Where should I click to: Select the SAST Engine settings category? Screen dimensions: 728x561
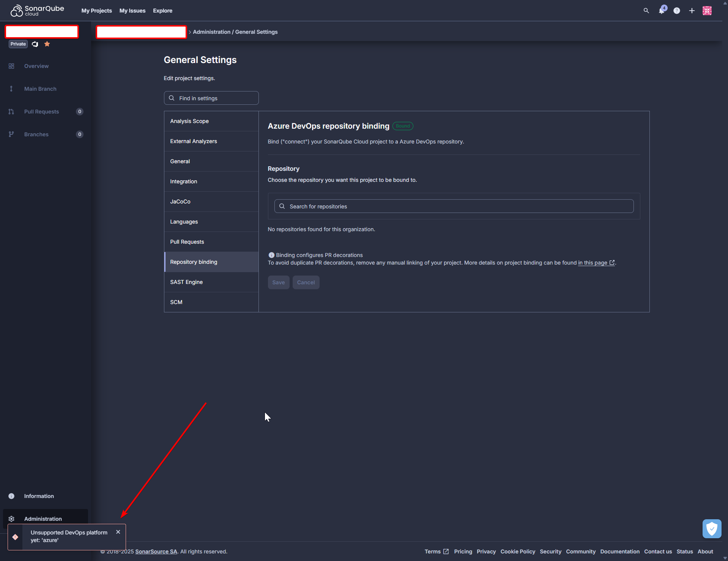[211, 282]
